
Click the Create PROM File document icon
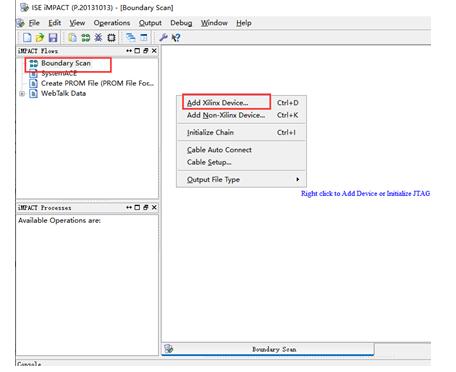[x=33, y=83]
